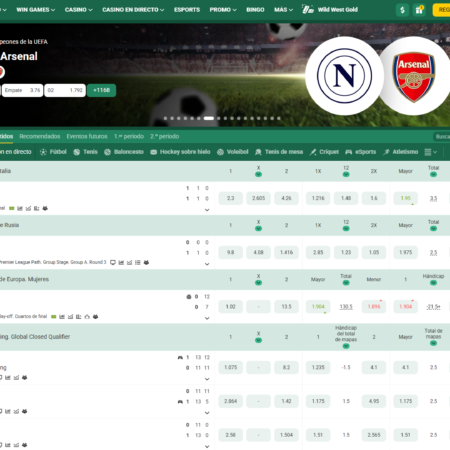Select odds 1.075 in Global Closed Qualifier
The width and height of the screenshot is (450, 450).
pos(230,367)
